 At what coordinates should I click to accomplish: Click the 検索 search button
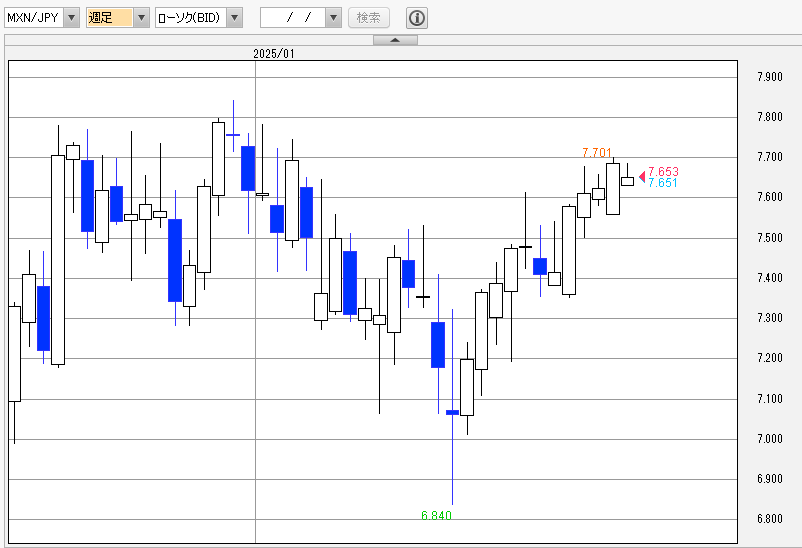[369, 18]
